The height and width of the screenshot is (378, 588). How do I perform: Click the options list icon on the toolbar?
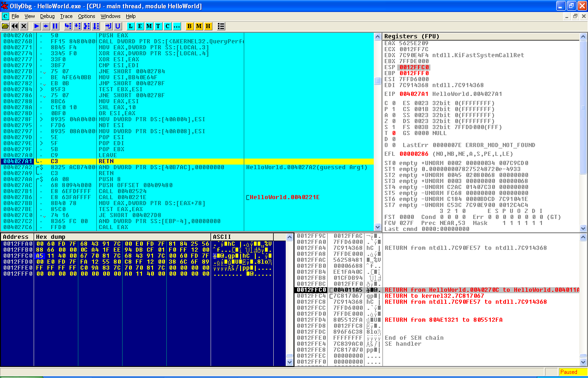pos(221,26)
